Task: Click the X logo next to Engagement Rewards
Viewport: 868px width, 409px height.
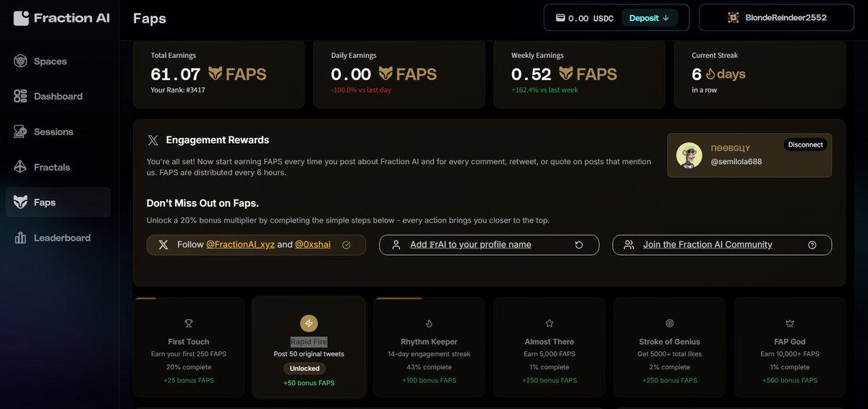Action: (x=153, y=140)
